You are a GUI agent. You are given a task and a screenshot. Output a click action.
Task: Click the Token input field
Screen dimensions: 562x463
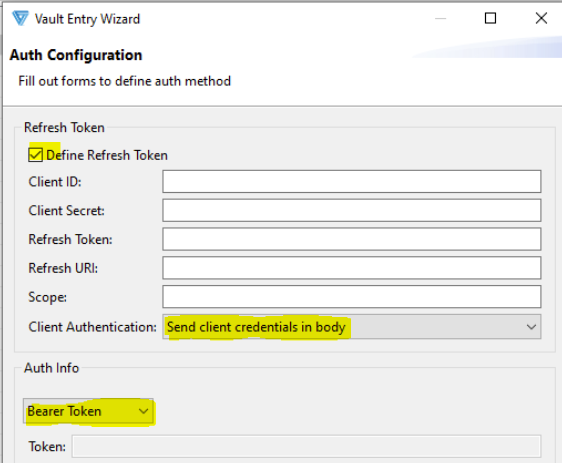click(306, 446)
